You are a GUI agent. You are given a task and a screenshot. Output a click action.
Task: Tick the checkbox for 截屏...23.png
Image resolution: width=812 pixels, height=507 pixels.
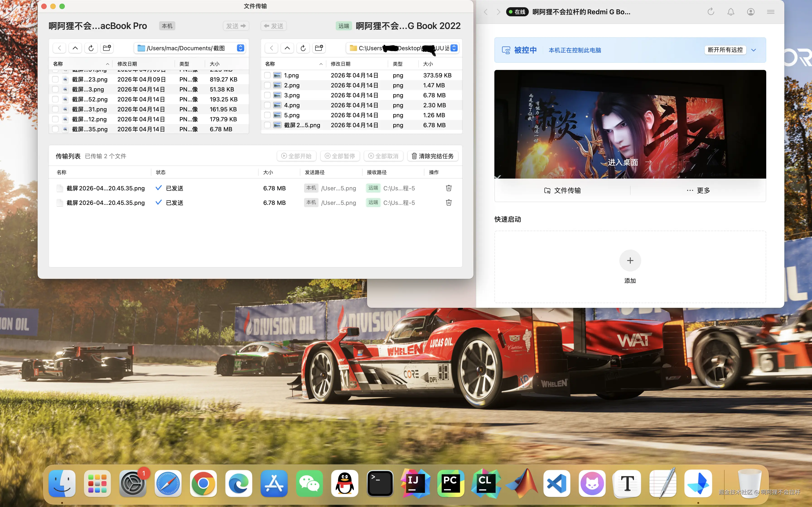[55, 79]
